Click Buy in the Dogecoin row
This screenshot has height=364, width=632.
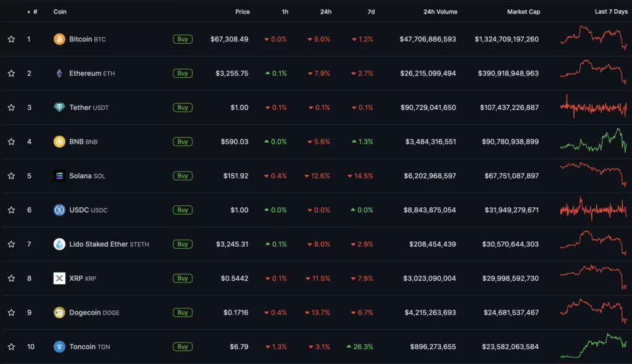pyautogui.click(x=183, y=312)
